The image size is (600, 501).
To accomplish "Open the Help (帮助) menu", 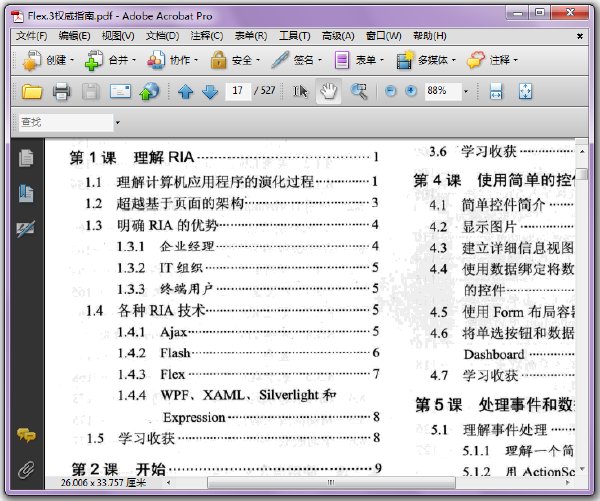I will pos(429,36).
